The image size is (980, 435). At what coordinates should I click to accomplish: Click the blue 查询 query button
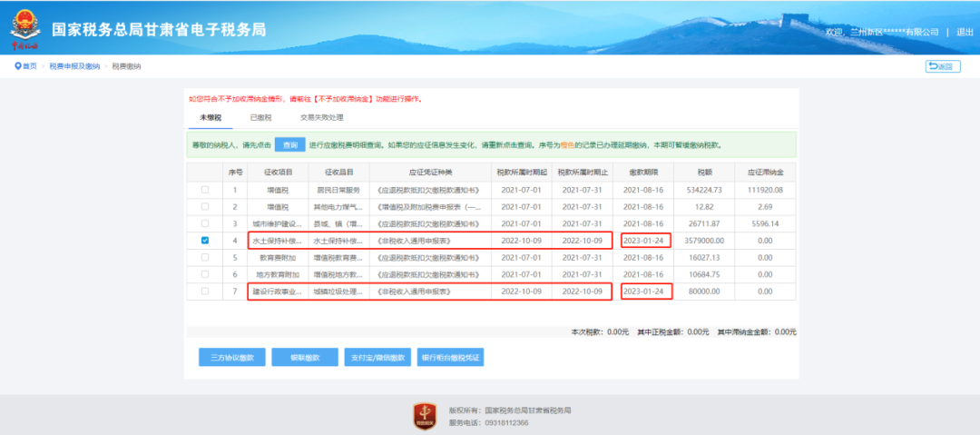(x=289, y=144)
